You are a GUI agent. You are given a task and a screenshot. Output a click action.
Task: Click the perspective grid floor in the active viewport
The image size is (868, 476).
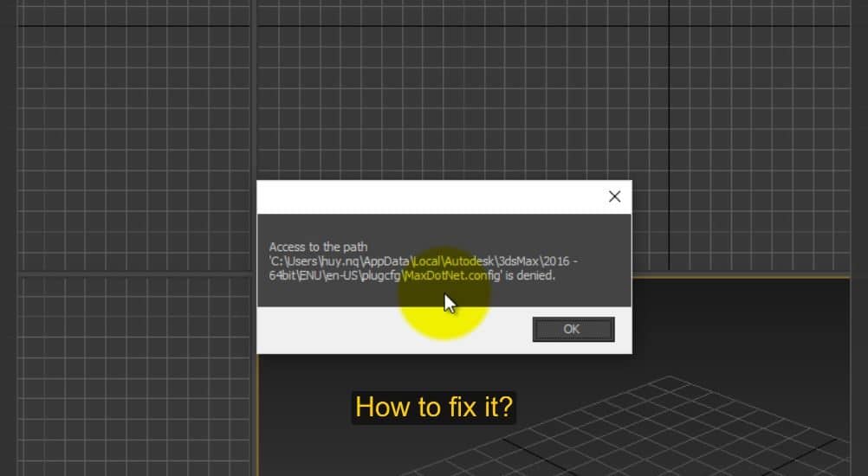pyautogui.click(x=693, y=424)
